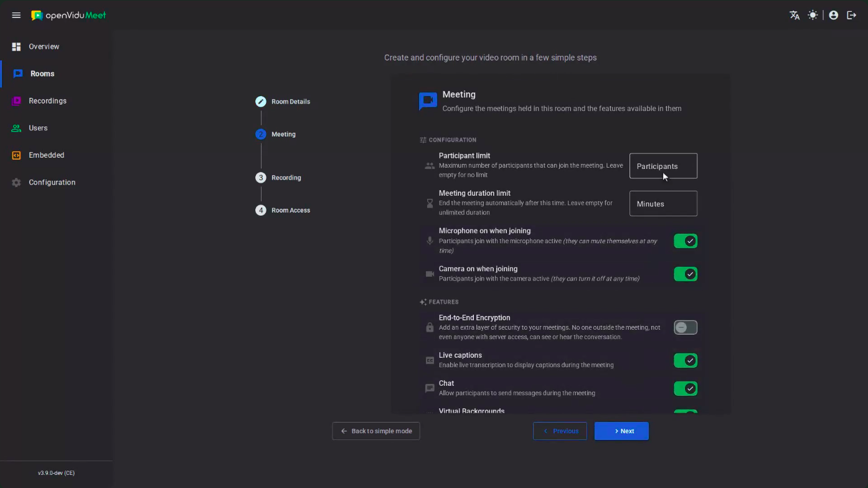Image resolution: width=868 pixels, height=488 pixels.
Task: Click the Minutes duration input field
Action: coord(663,204)
